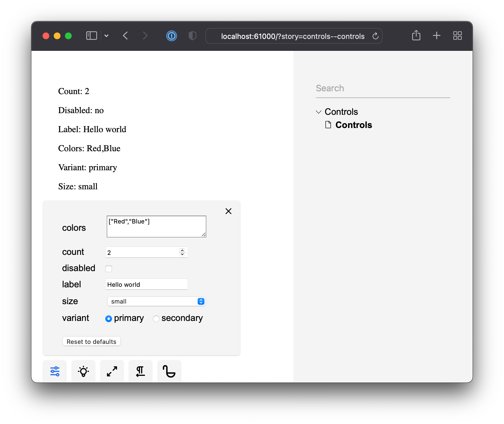Viewport: 504px width, 424px height.
Task: Focus the Search stories field
Action: 382,88
